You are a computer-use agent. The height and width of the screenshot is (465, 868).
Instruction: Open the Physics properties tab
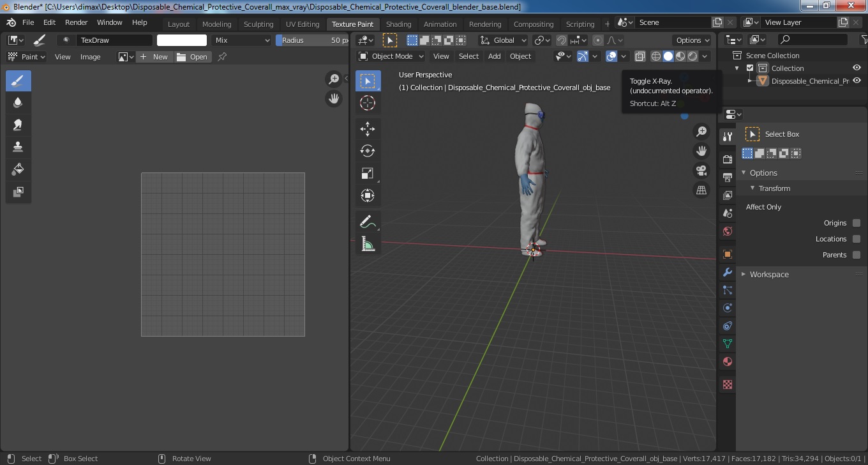(x=728, y=308)
